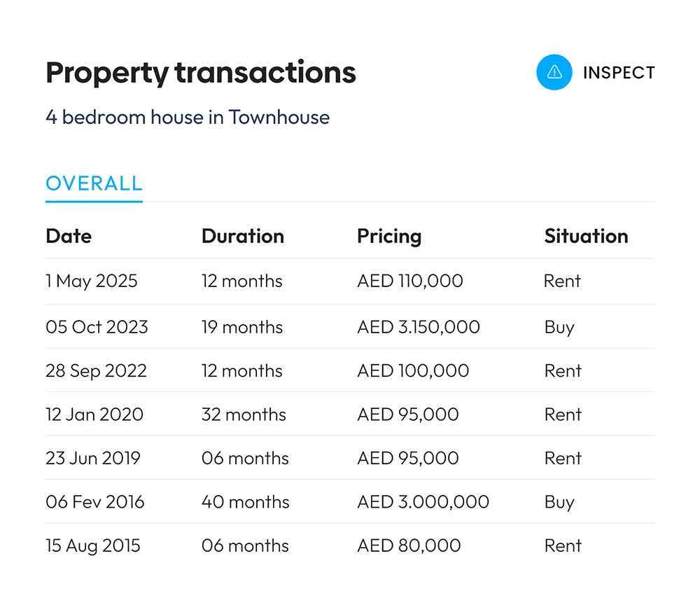Click the blue warning Inspect icon

[554, 72]
